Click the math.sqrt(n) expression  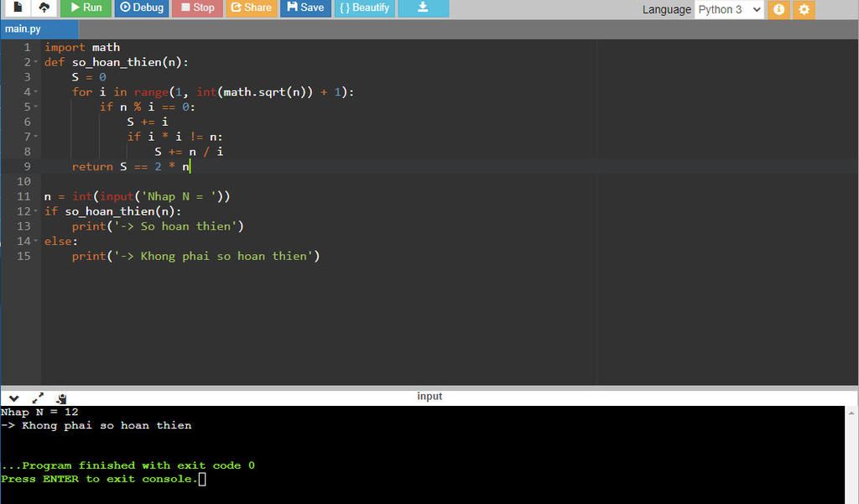264,92
